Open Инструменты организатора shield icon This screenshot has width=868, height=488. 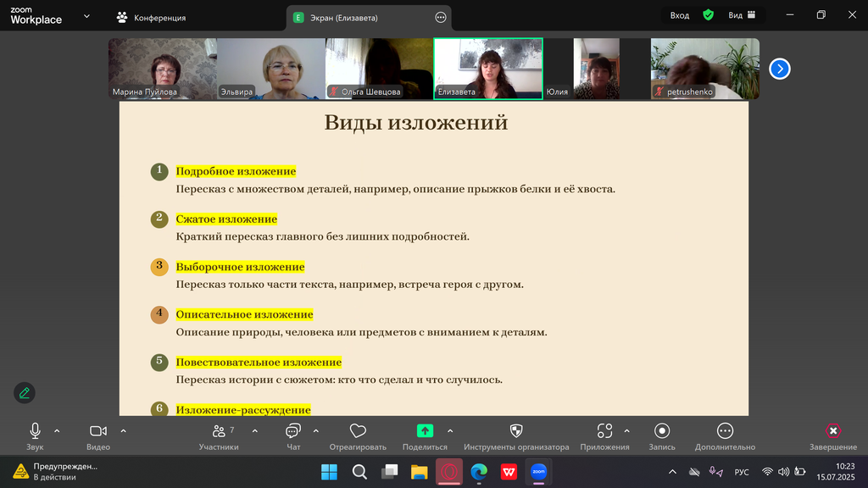[x=516, y=431]
